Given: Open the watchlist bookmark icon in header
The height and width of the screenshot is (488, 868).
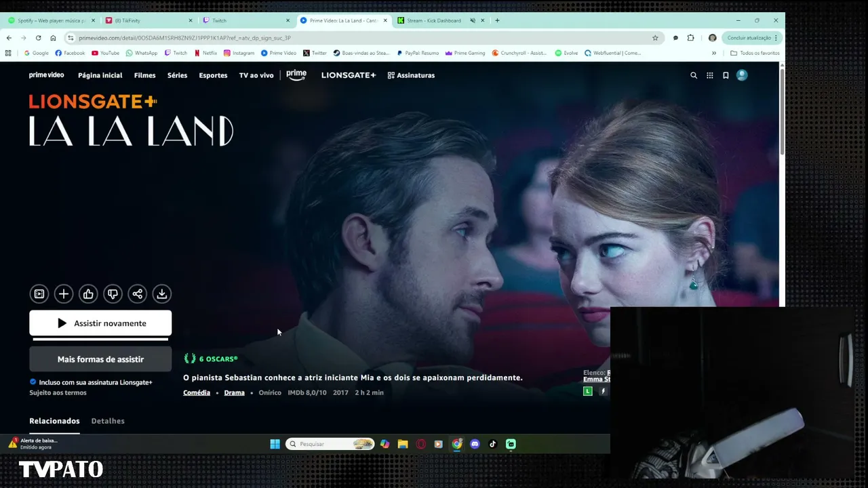Looking at the screenshot, I should pyautogui.click(x=726, y=75).
